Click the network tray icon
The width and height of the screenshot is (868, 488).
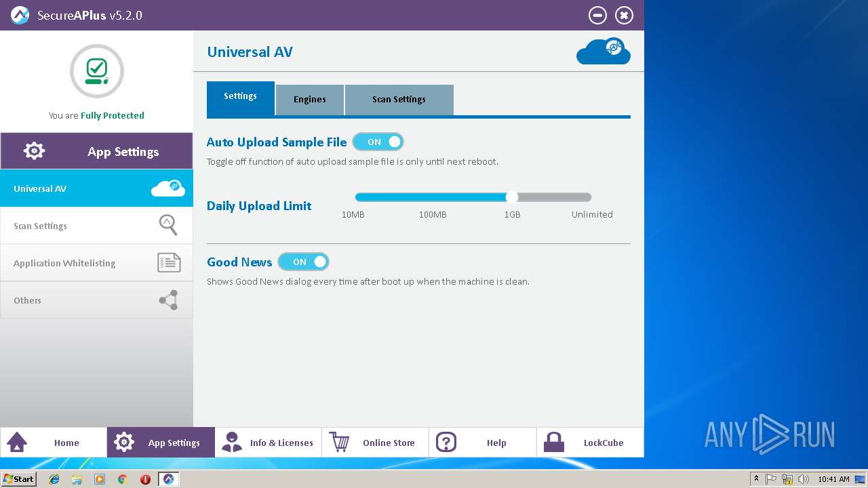point(787,479)
